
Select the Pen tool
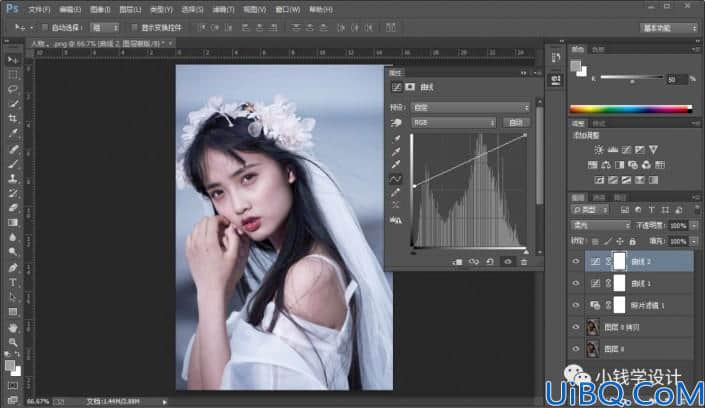click(13, 268)
